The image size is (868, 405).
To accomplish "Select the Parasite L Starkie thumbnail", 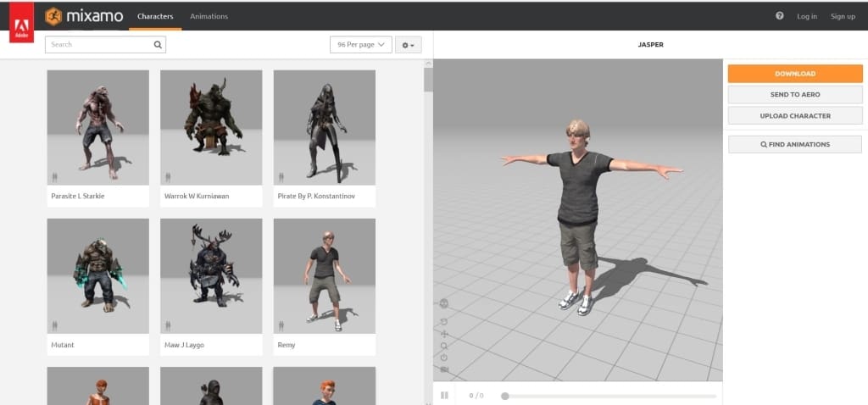I will [98, 127].
